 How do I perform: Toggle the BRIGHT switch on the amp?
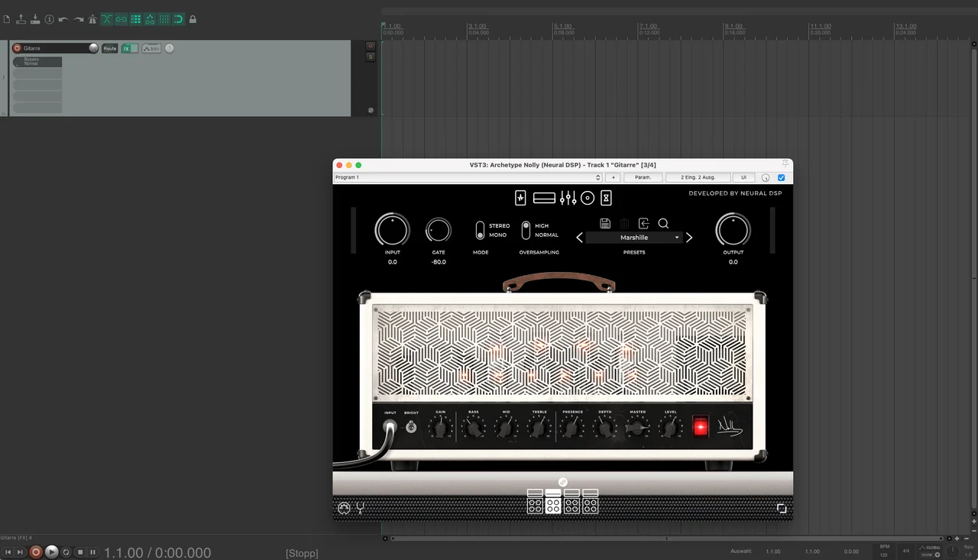(411, 427)
